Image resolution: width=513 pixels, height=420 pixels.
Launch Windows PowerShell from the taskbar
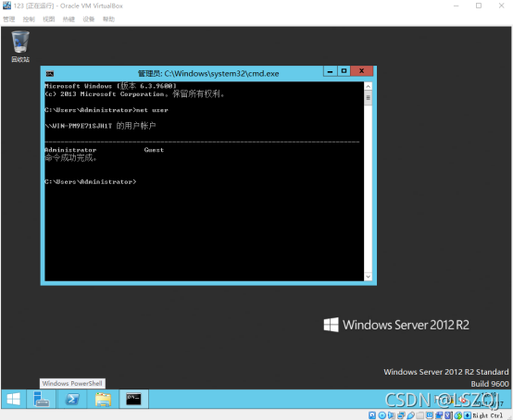(x=72, y=399)
